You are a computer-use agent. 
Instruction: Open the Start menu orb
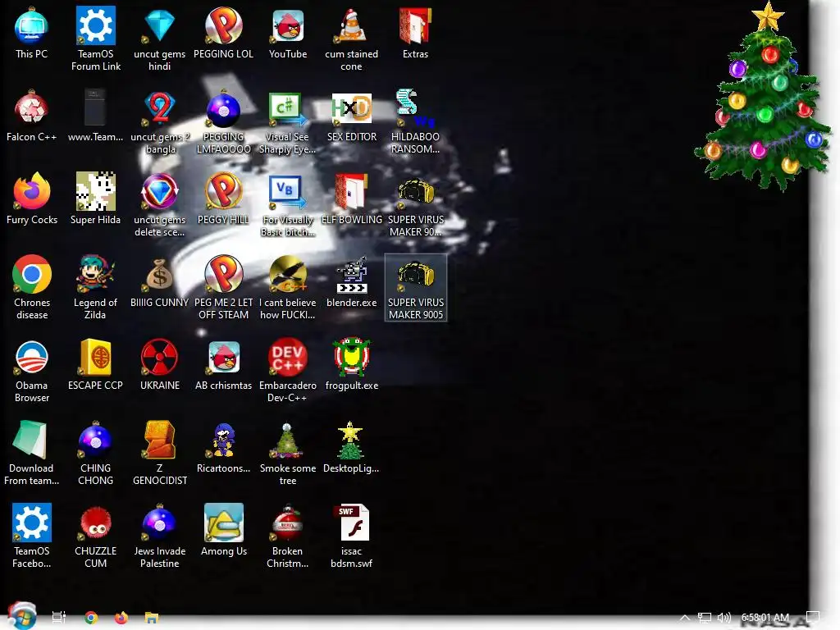21,616
